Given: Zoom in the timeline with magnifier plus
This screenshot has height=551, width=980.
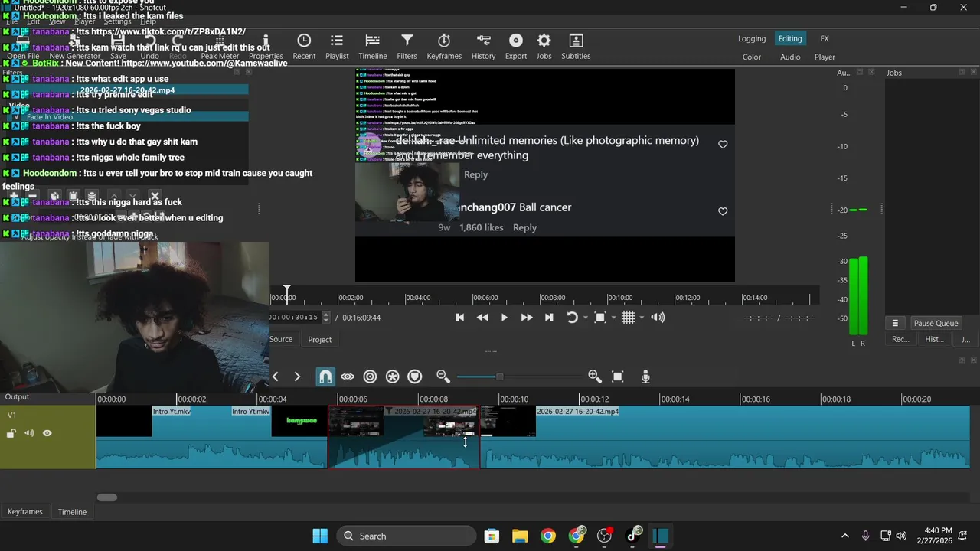Looking at the screenshot, I should [x=595, y=376].
